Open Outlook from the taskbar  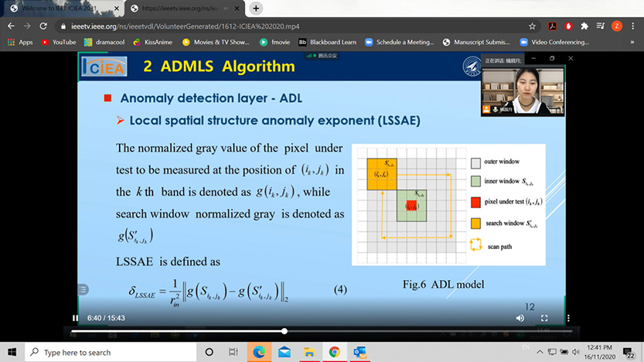[x=359, y=352]
